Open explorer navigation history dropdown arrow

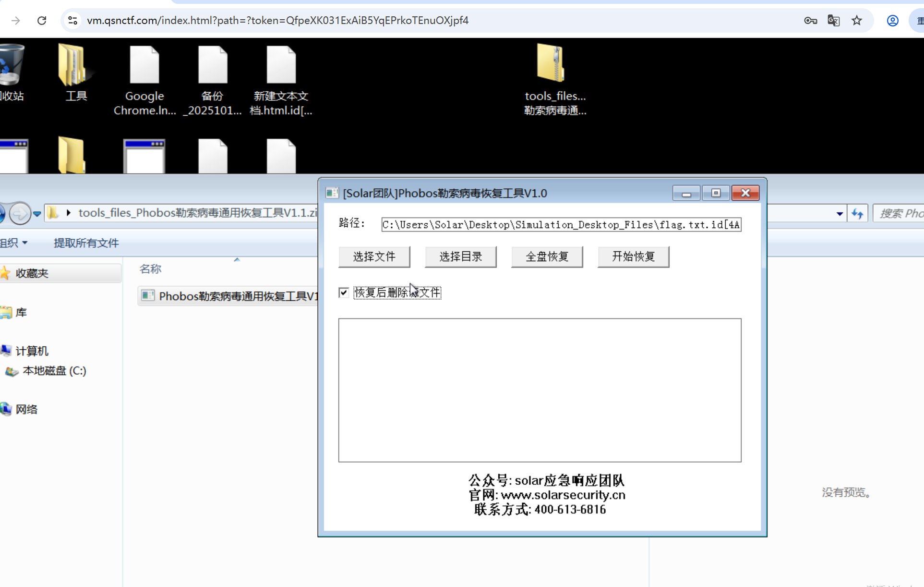point(37,214)
